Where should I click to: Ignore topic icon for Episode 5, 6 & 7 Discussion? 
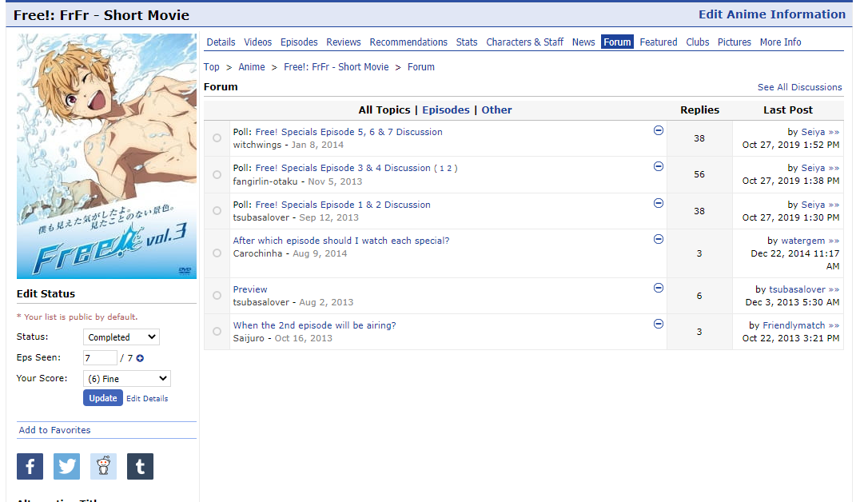click(x=659, y=130)
